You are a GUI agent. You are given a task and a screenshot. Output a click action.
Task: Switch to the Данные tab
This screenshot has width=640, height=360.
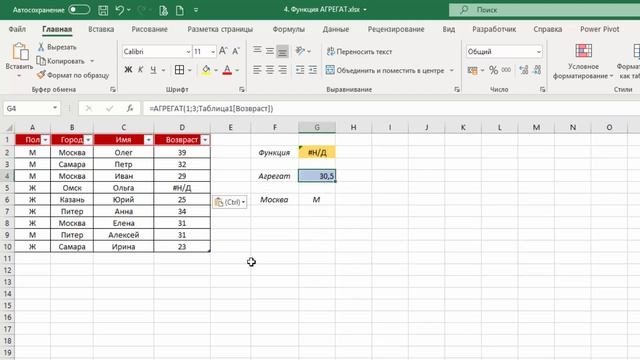pos(336,29)
